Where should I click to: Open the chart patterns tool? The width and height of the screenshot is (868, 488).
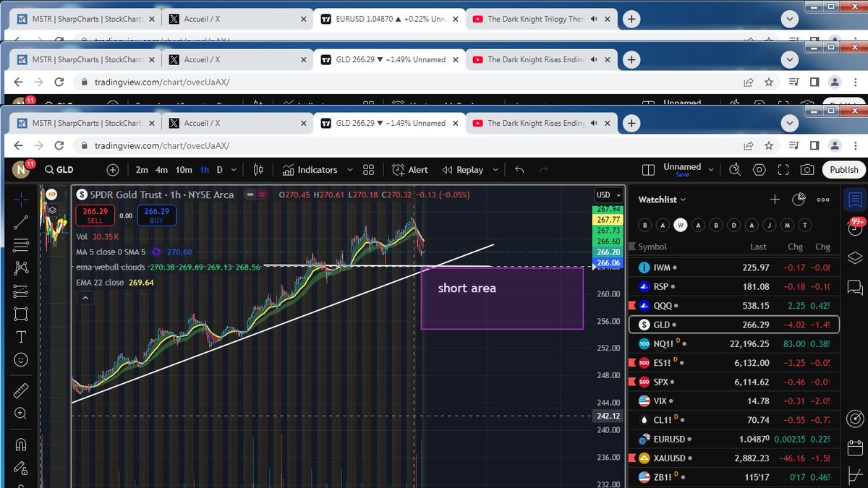tap(21, 267)
